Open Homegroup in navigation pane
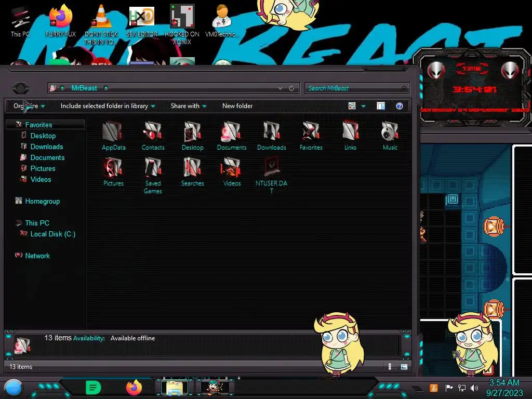Screen dimensions: 532x399 click(x=43, y=201)
